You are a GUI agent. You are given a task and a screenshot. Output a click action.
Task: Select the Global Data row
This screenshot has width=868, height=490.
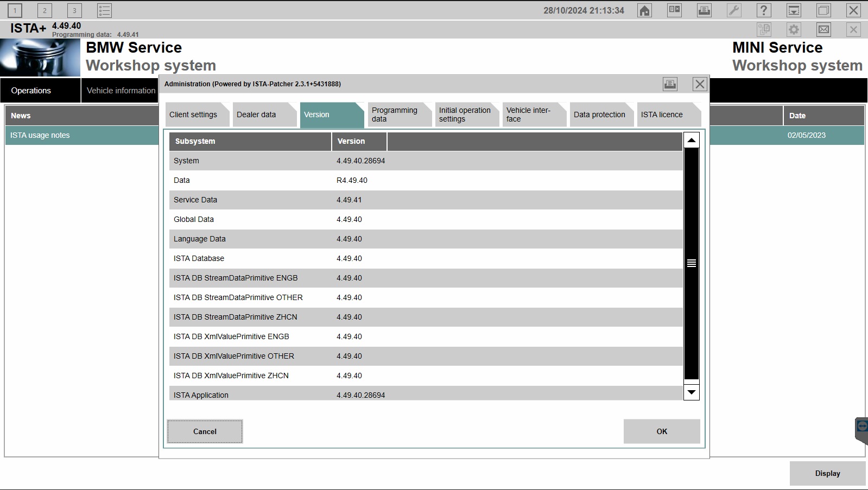426,219
